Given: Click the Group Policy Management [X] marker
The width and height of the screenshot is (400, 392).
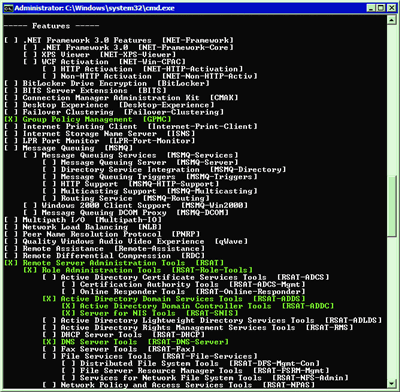Looking at the screenshot, I should tap(11, 119).
